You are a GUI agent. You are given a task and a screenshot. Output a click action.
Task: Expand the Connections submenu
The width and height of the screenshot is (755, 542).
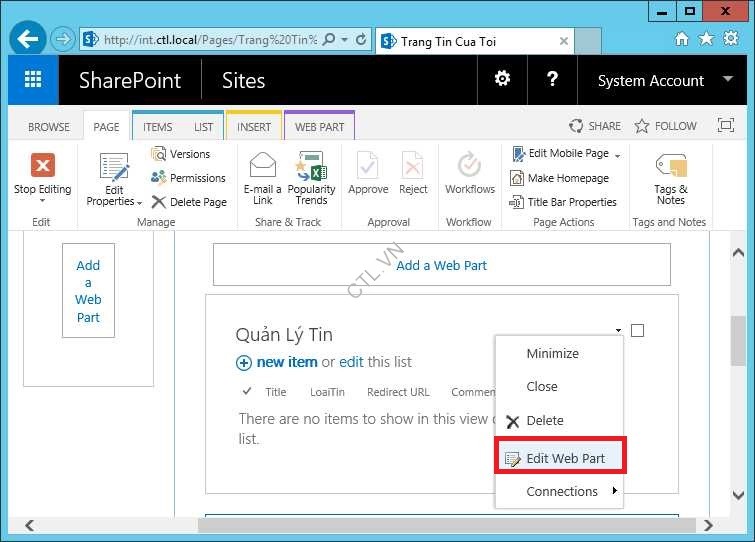click(562, 491)
